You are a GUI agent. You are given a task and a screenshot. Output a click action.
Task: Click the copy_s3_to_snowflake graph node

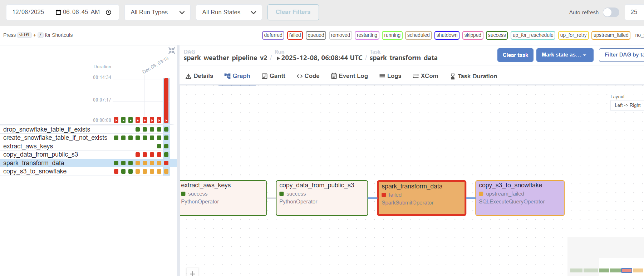click(x=520, y=198)
